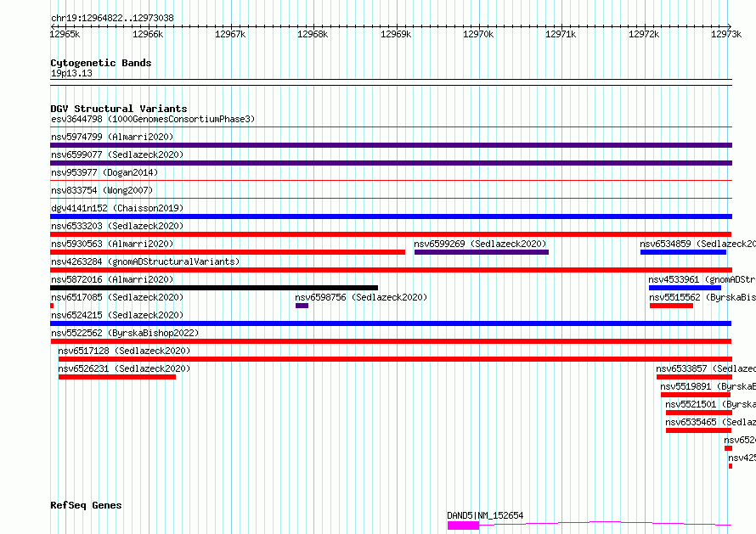This screenshot has width=756, height=534.
Task: Click the nsv6533203 (Sedlazeck2020) label
Action: [x=117, y=226]
